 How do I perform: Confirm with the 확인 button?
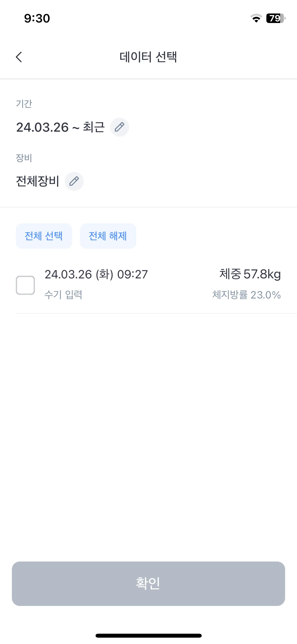pos(148,584)
